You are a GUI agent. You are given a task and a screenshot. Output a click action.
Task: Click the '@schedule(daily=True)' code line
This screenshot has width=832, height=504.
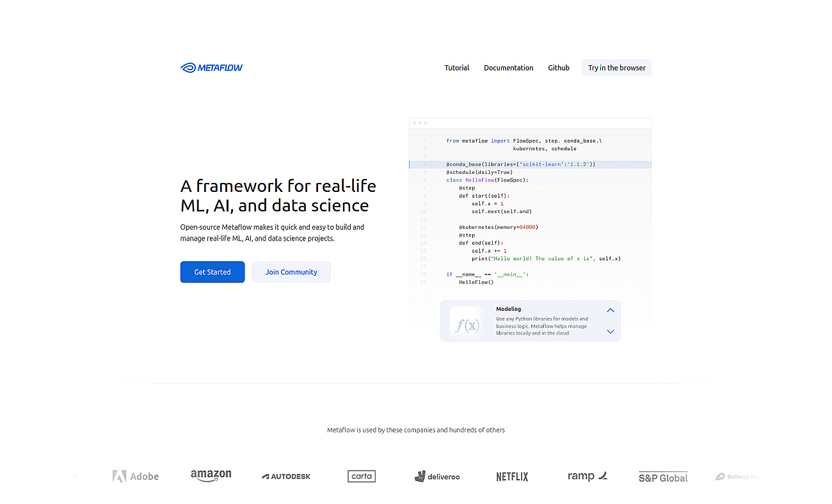(x=479, y=172)
